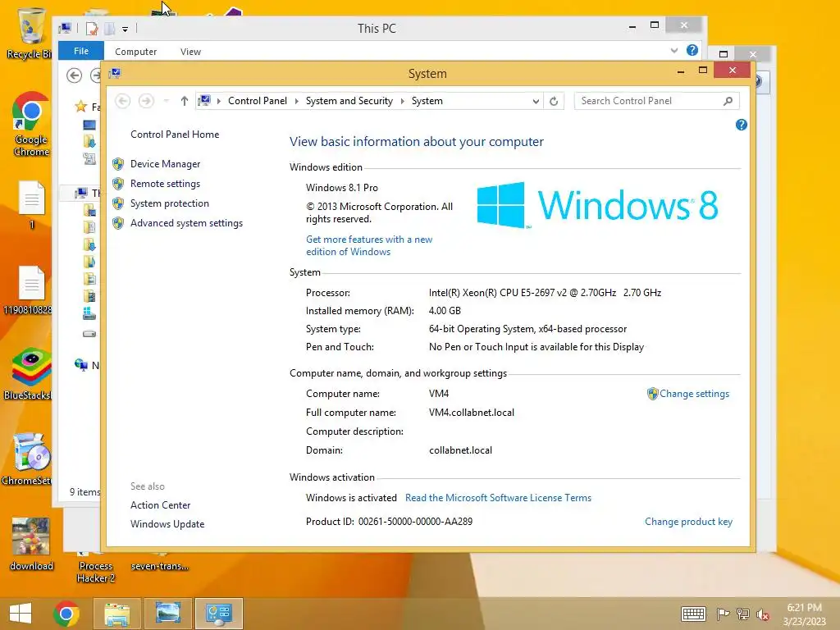Viewport: 840px width, 630px height.
Task: Open View tab in This PC ribbon
Action: (190, 52)
